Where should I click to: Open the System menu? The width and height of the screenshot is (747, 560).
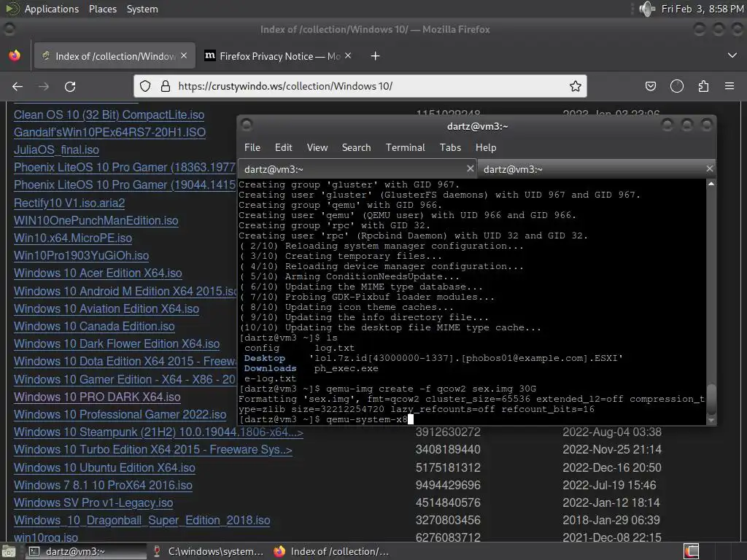[x=142, y=9]
